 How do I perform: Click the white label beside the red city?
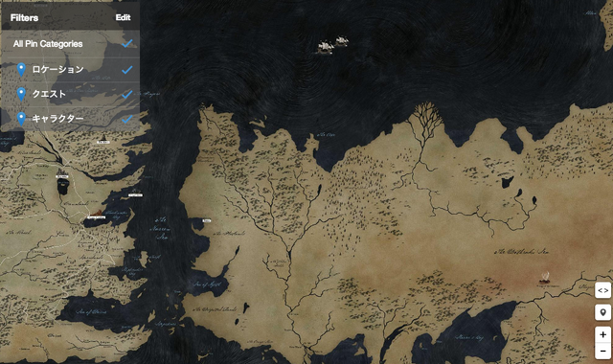(96, 217)
